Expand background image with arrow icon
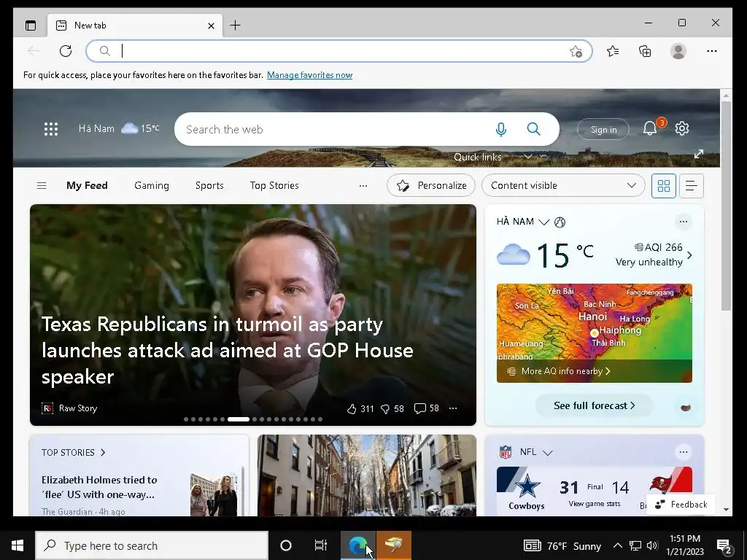747x560 pixels. (x=698, y=154)
